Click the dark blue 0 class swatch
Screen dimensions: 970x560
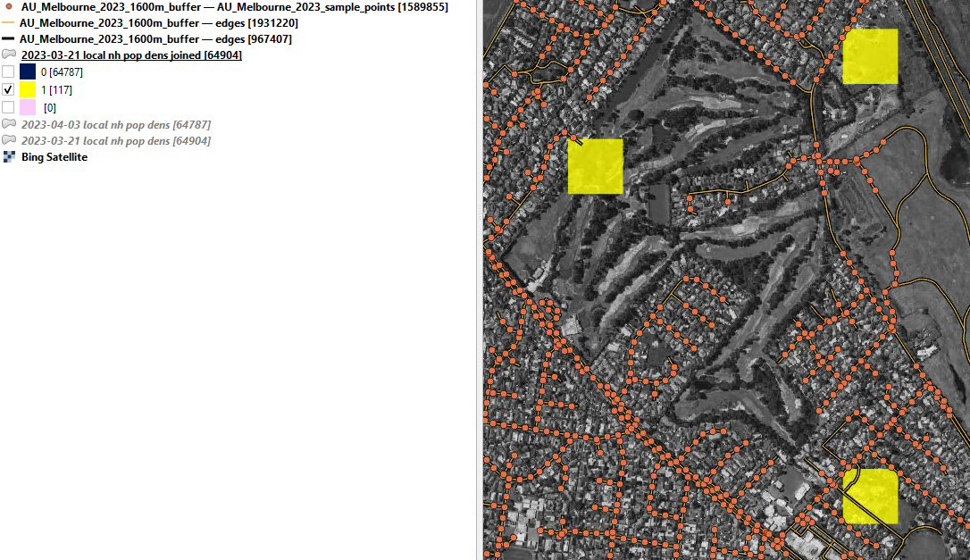[28, 71]
